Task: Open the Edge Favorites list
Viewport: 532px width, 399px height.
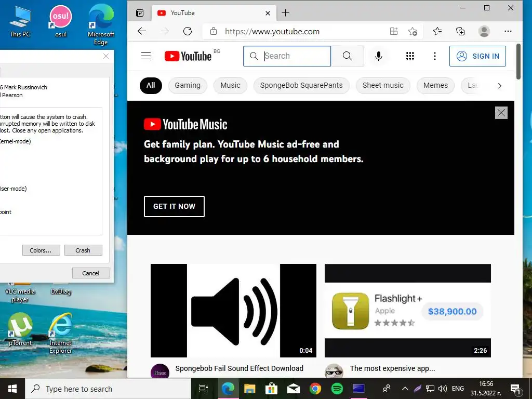Action: pyautogui.click(x=437, y=31)
